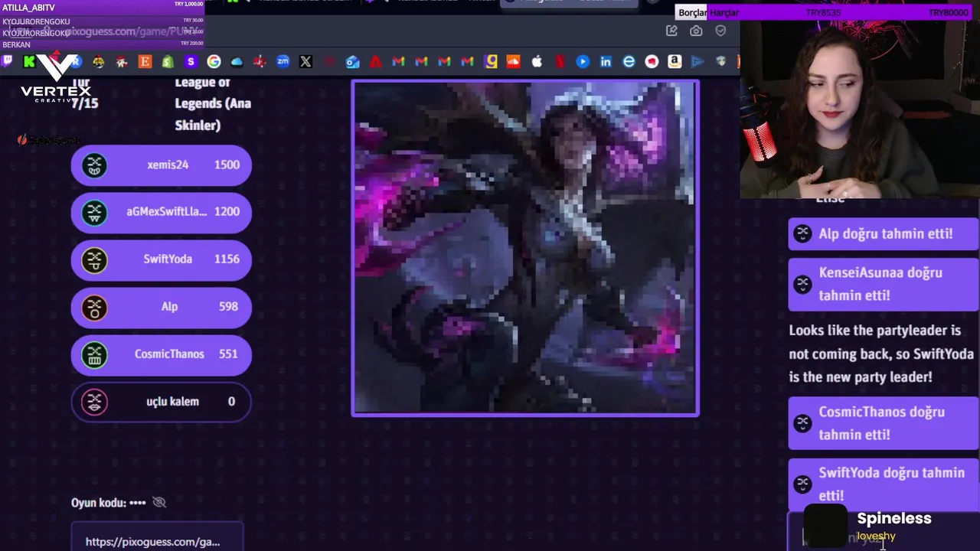980x551 pixels.
Task: Click SwiftYoda's score 1156
Action: [x=227, y=259]
